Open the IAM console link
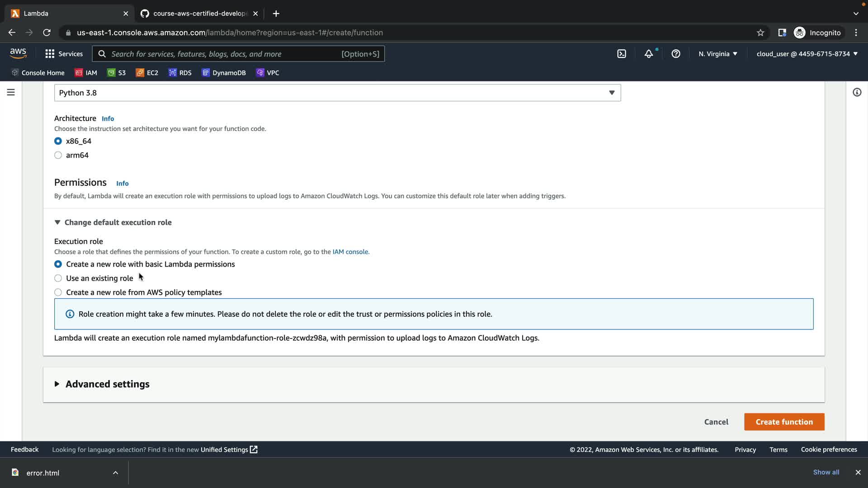This screenshot has width=868, height=488. (350, 252)
